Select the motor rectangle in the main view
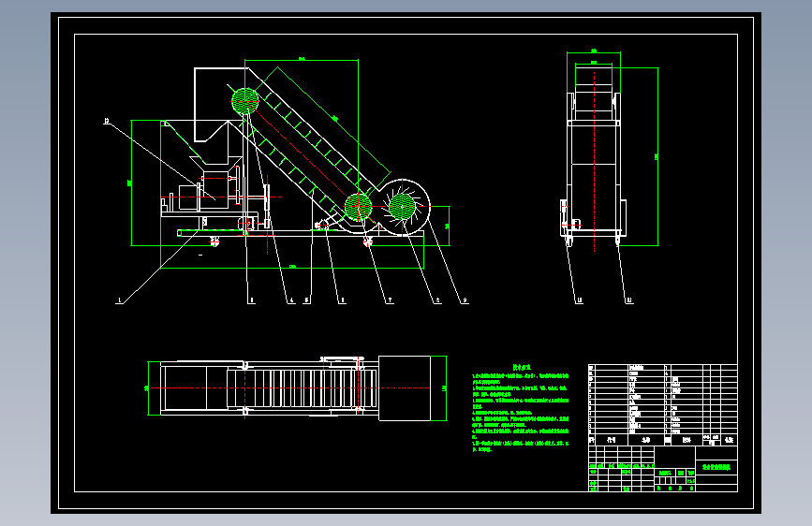 (189, 197)
